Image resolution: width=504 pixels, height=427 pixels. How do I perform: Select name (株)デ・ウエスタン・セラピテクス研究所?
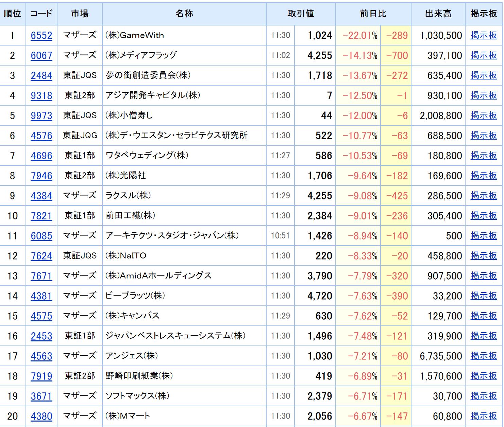click(177, 135)
